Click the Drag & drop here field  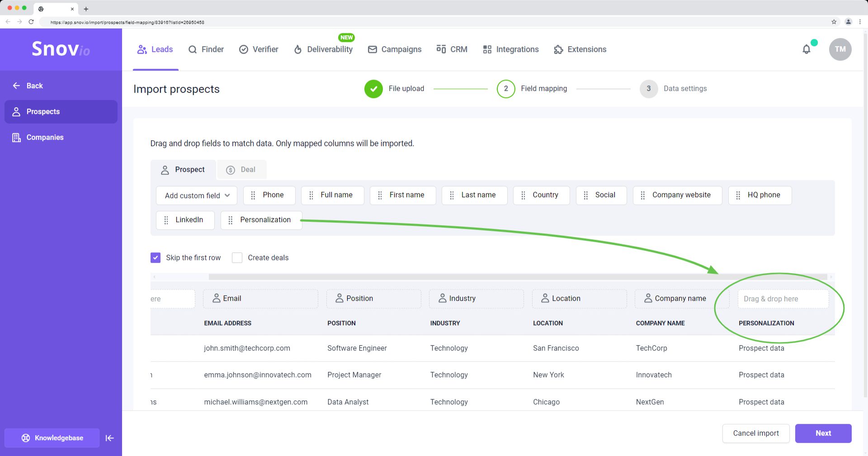tap(783, 299)
